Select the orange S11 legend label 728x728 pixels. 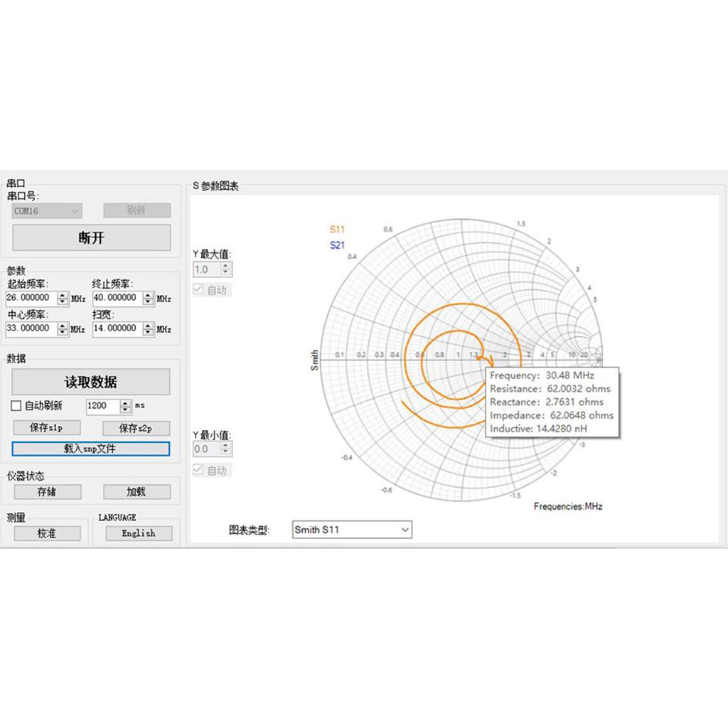[x=337, y=229]
